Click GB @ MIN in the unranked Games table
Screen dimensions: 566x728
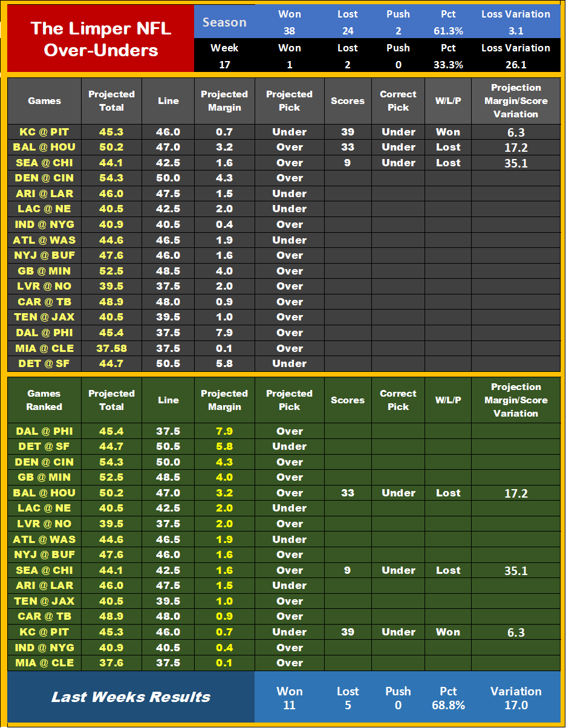coord(44,271)
